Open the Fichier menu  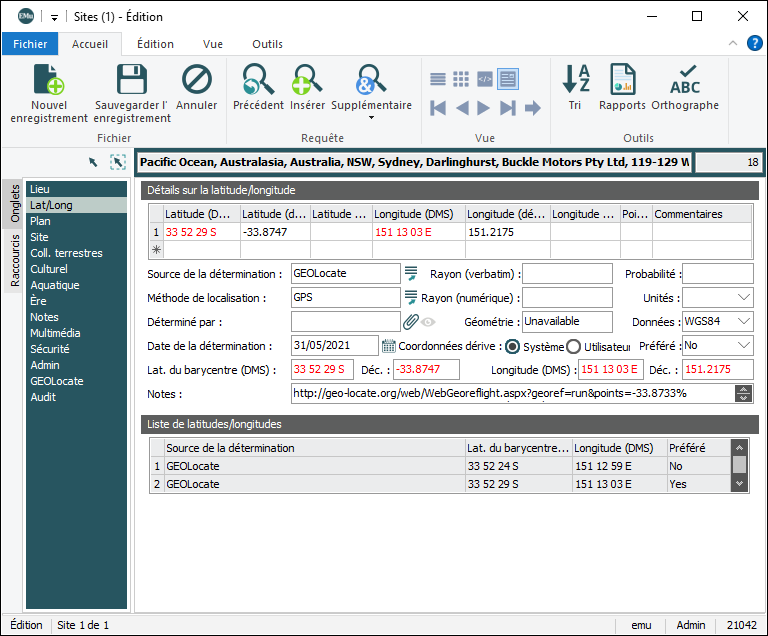point(30,44)
